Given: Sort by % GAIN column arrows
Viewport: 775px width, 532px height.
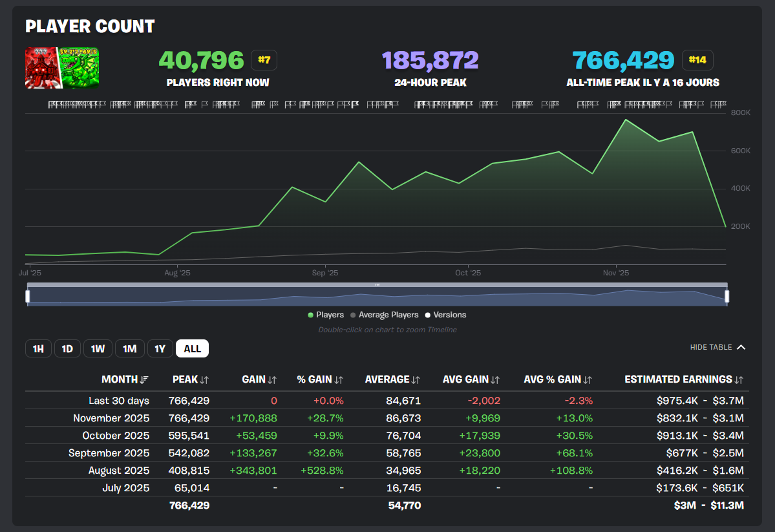Looking at the screenshot, I should [x=339, y=380].
